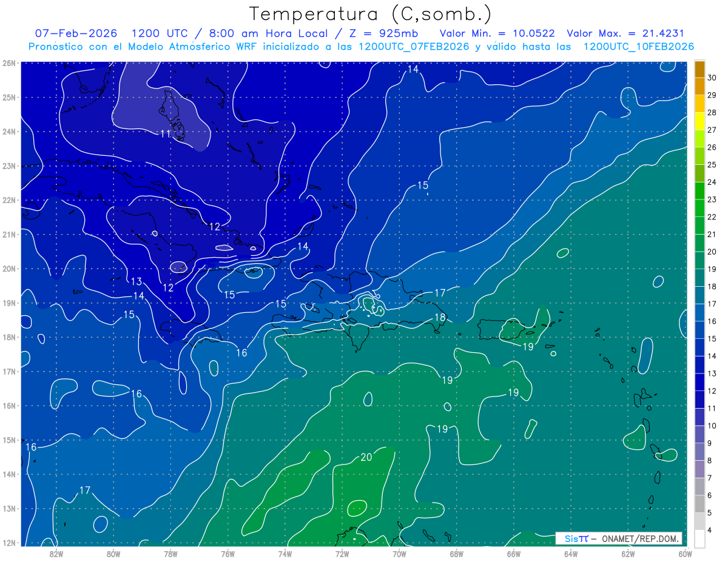Screen dimensions: 728x562
Task: Click the '1200 UTC' time text in header
Action: 160,33
